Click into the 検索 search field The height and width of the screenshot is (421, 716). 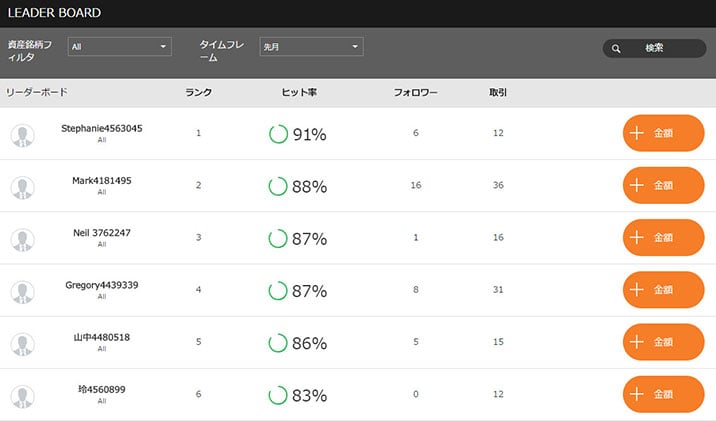click(654, 48)
